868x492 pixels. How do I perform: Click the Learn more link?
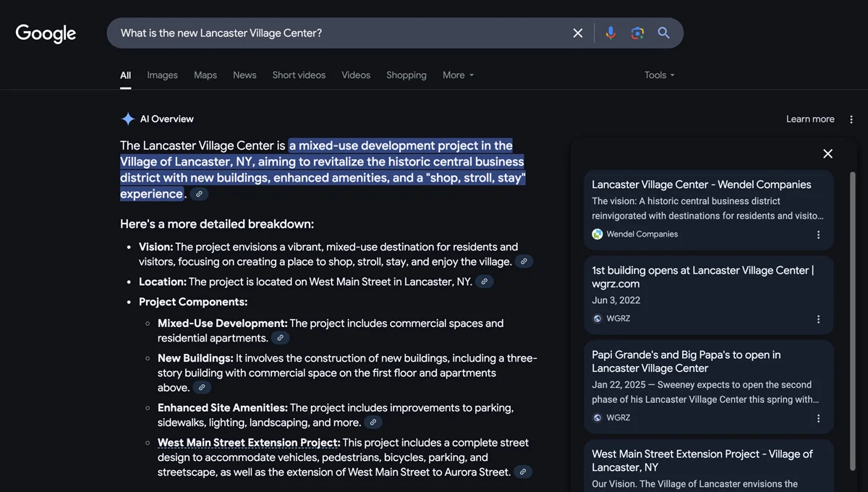pos(810,119)
